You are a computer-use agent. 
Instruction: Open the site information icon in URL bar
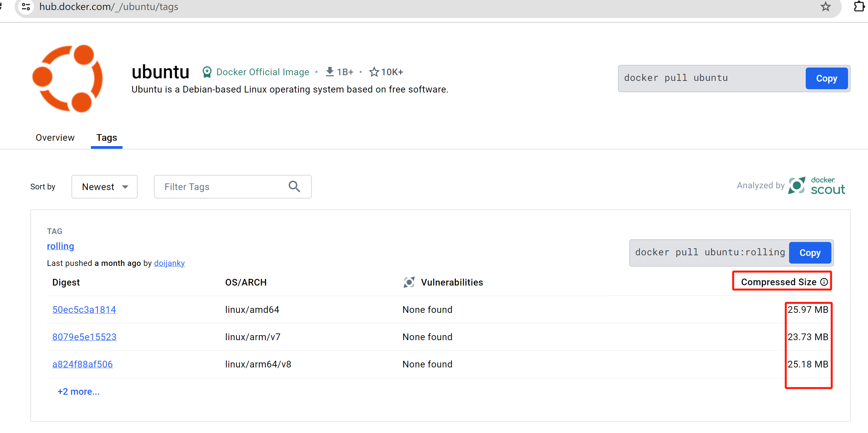26,6
